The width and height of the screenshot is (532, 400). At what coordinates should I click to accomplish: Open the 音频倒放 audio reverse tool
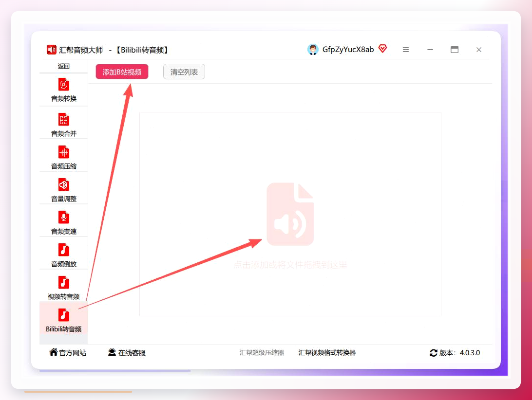pos(63,255)
